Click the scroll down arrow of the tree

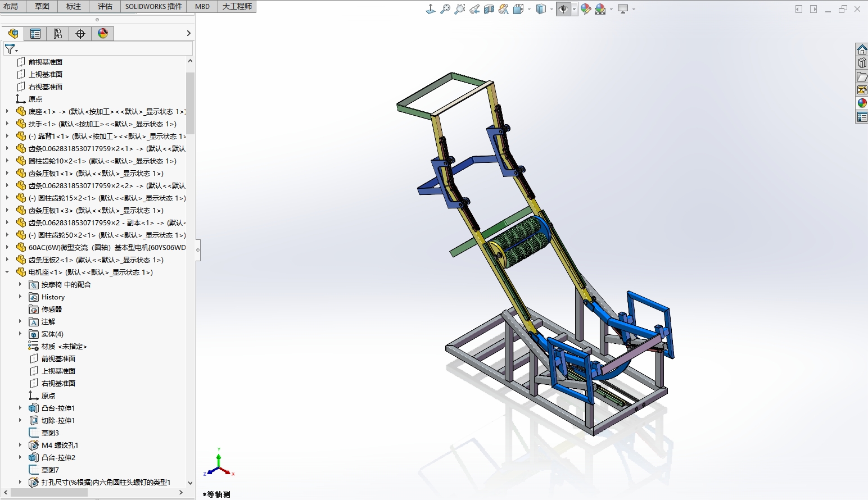(x=190, y=483)
